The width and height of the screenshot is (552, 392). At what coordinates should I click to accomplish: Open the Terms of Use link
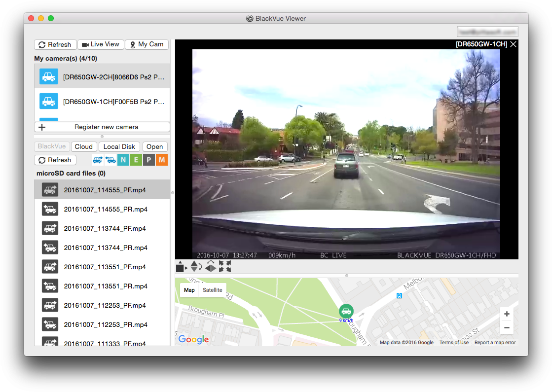point(454,342)
